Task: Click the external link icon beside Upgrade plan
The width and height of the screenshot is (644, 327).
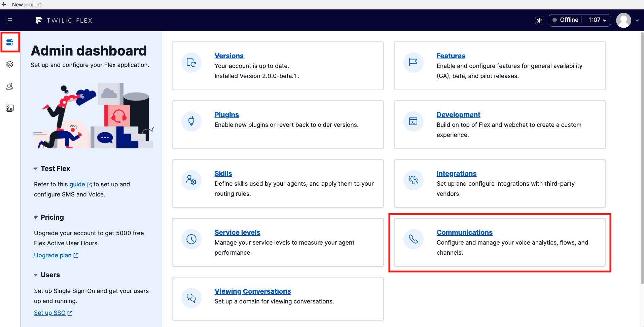Action: [x=76, y=256]
